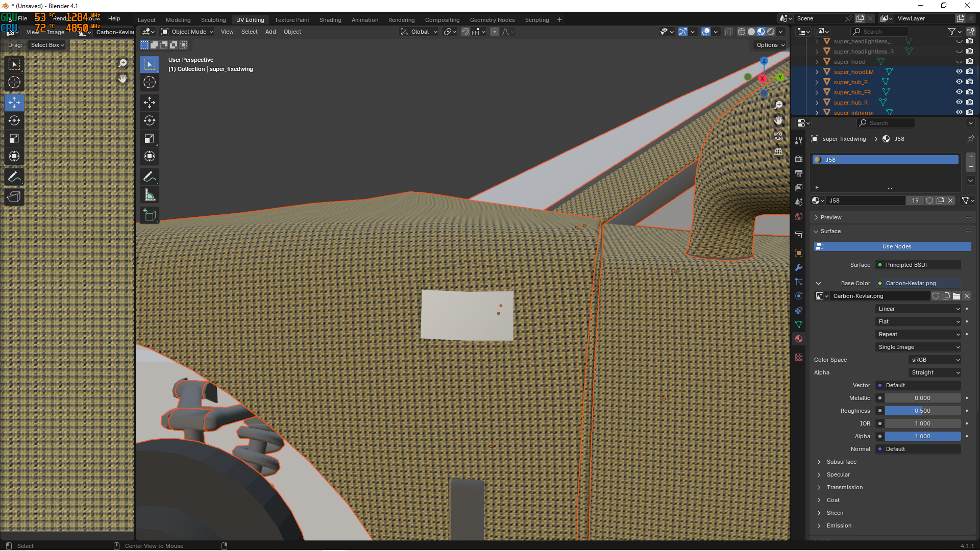Hide super_hoodLM in viewport
Image resolution: width=980 pixels, height=551 pixels.
(959, 72)
